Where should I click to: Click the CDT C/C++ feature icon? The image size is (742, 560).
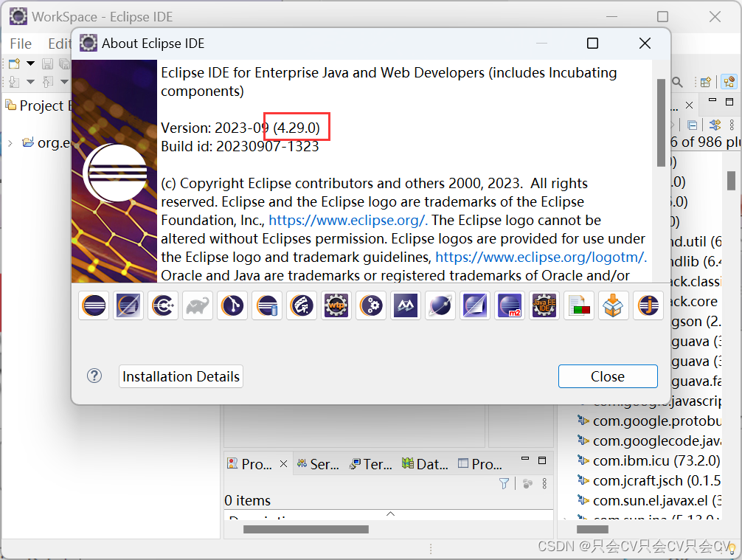pyautogui.click(x=163, y=305)
